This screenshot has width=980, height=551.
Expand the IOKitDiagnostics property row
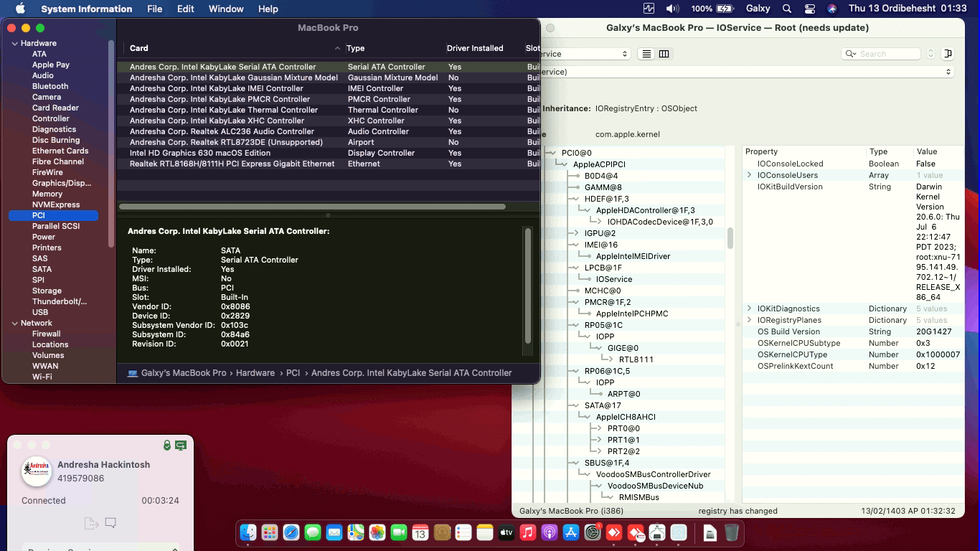coord(750,309)
